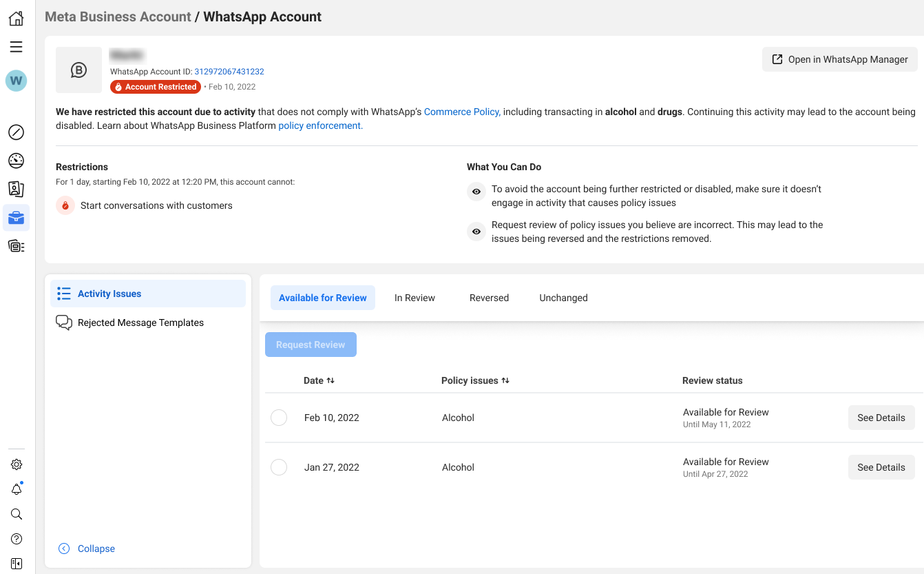Click the Request Review button
Viewport: 924px width, 574px height.
(311, 345)
